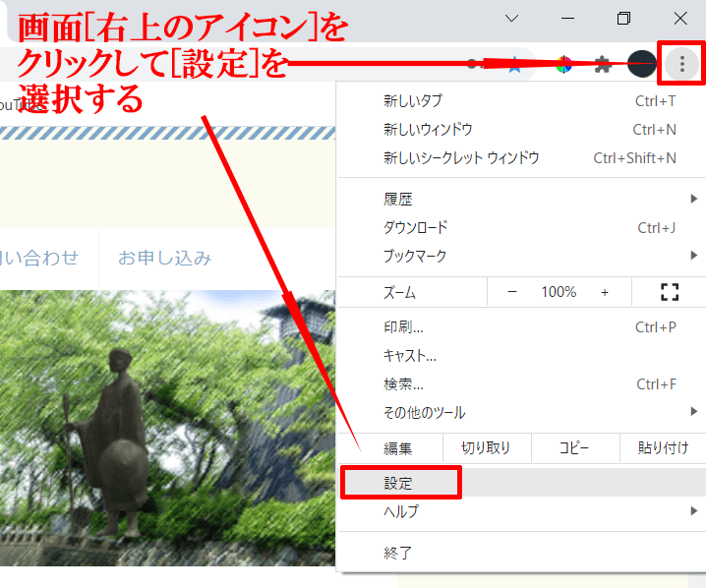Select 設定 from the menu

click(399, 484)
